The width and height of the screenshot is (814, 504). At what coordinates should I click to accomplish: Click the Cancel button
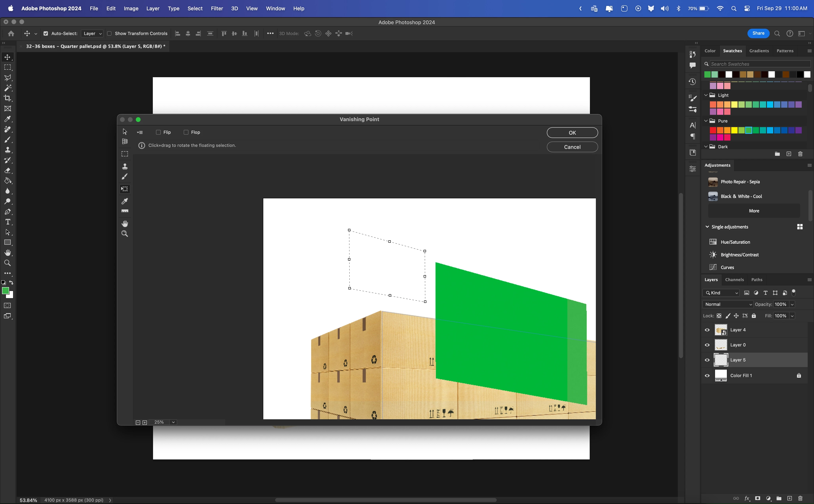click(572, 147)
